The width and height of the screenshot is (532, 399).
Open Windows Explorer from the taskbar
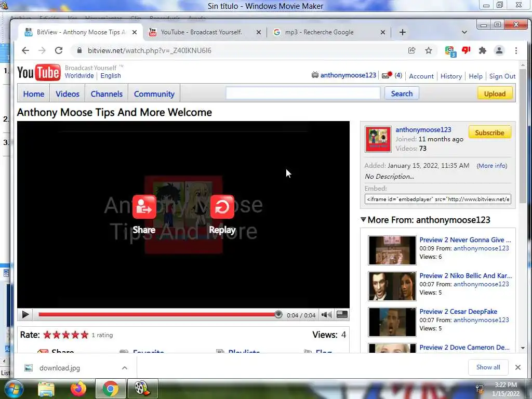(x=46, y=389)
